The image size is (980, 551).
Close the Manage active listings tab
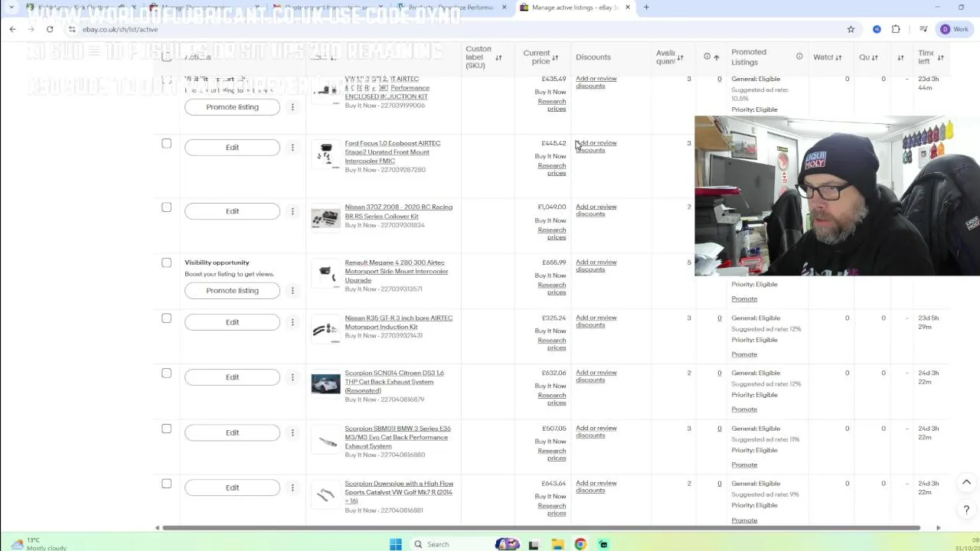pyautogui.click(x=627, y=7)
